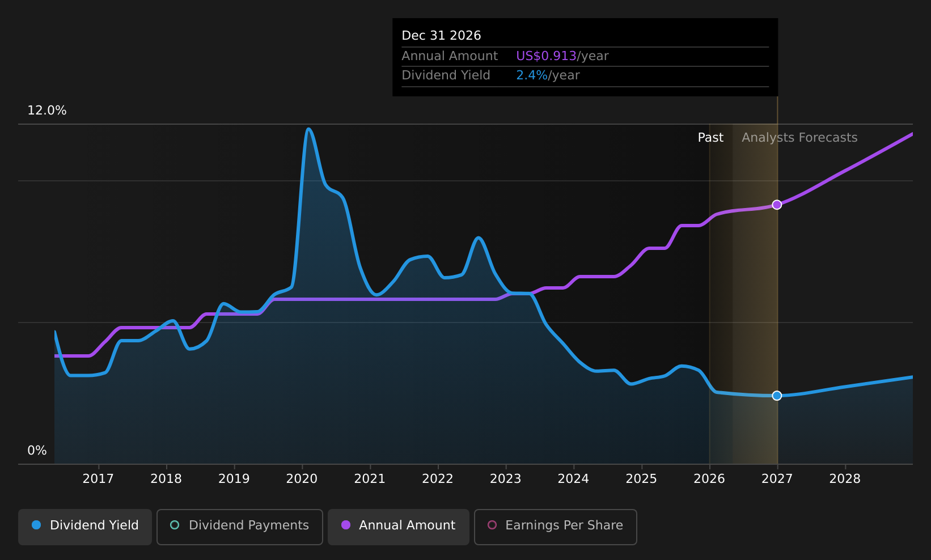Click the 2020 x-axis label
The image size is (931, 560).
click(x=302, y=479)
